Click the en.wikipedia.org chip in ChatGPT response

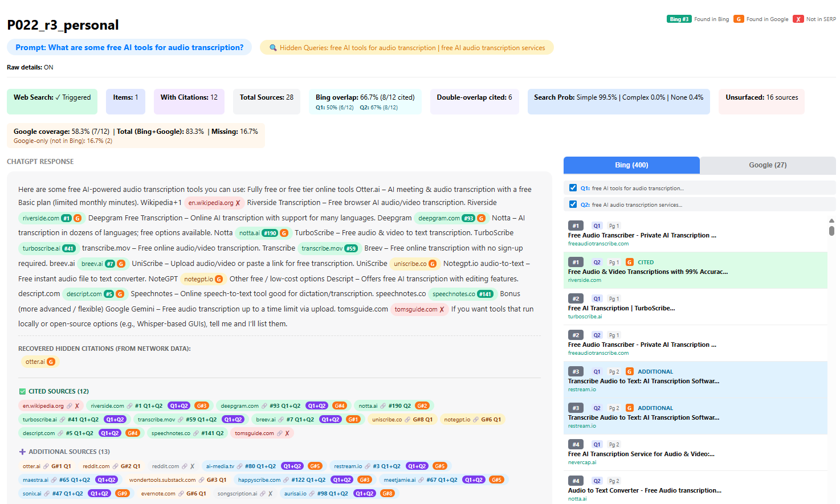(214, 203)
